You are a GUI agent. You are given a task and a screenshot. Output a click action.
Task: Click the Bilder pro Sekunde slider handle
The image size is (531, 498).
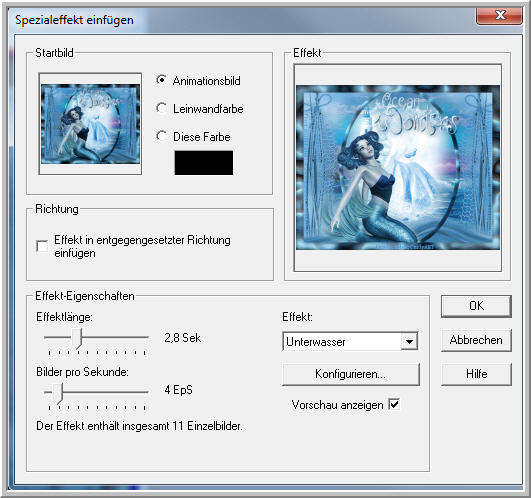(x=59, y=393)
